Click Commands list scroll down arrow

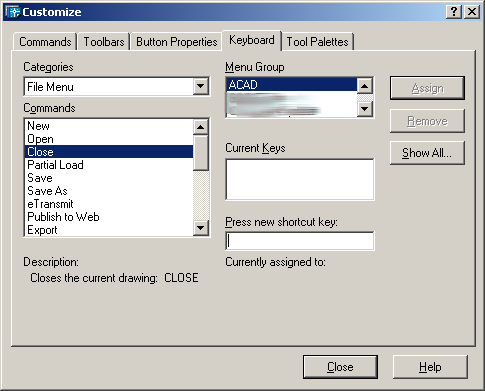[201, 228]
